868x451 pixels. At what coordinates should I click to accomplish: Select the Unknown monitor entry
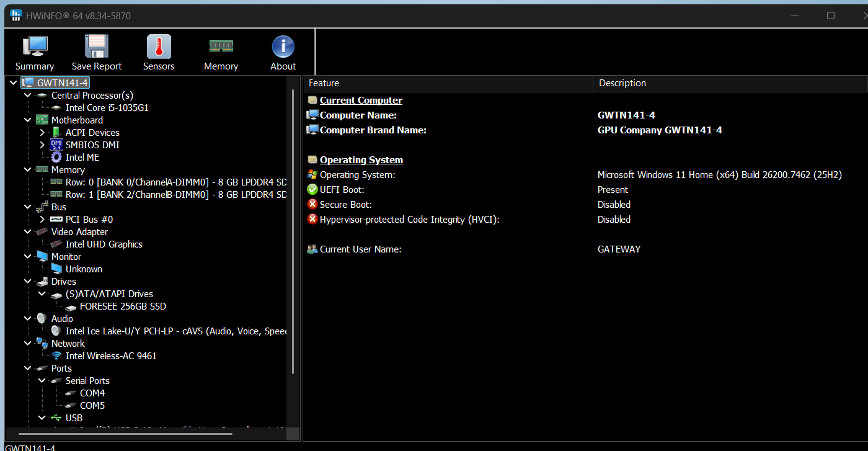point(84,269)
